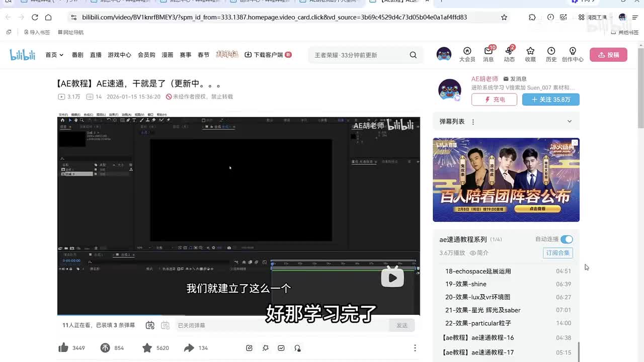Play 18-echospace延展运用 episode
The width and height of the screenshot is (644, 362).
(x=508, y=271)
